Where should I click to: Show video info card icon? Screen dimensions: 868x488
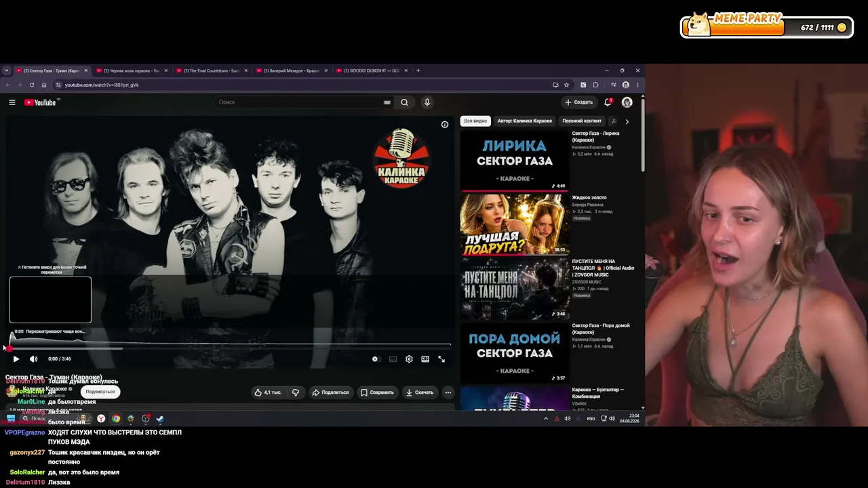(445, 124)
